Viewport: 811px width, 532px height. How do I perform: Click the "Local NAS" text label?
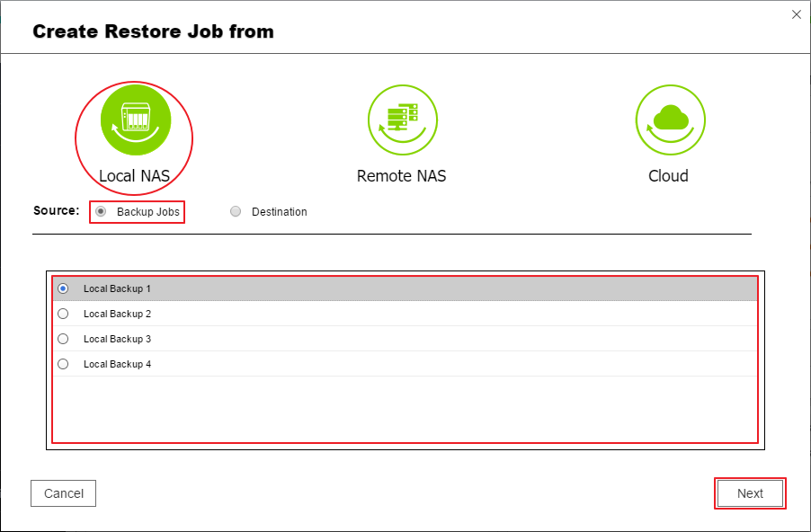[134, 175]
